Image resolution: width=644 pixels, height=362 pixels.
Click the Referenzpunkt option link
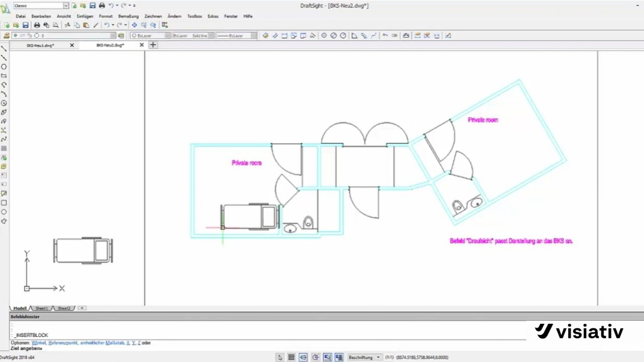(x=63, y=343)
